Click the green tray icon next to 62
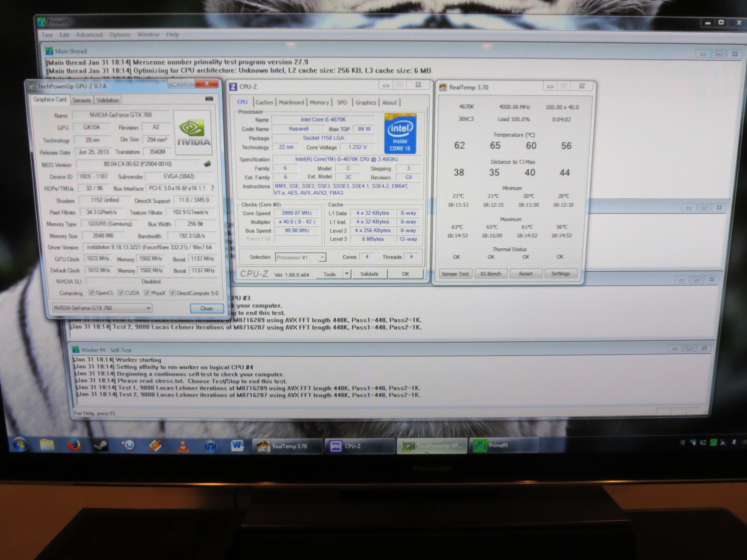This screenshot has width=747, height=560. click(713, 443)
